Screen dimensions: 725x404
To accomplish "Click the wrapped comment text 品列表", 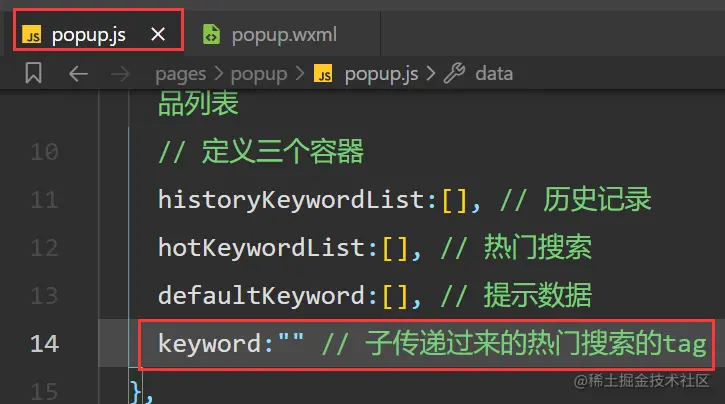I will (198, 104).
